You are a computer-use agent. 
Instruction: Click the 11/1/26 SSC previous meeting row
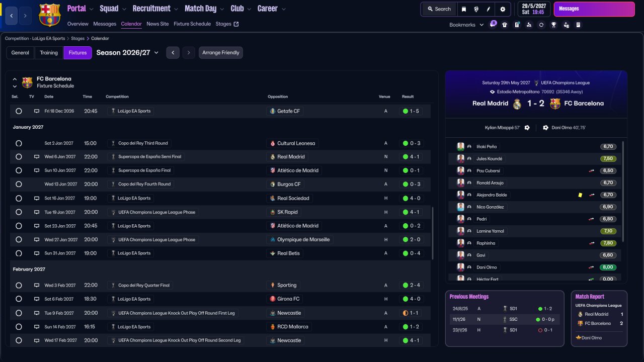504,319
